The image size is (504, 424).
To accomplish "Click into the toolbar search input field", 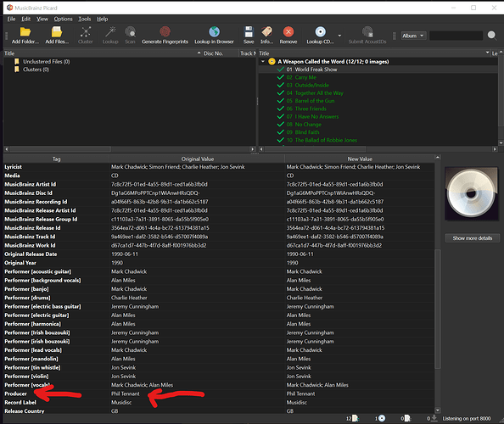I will click(456, 36).
